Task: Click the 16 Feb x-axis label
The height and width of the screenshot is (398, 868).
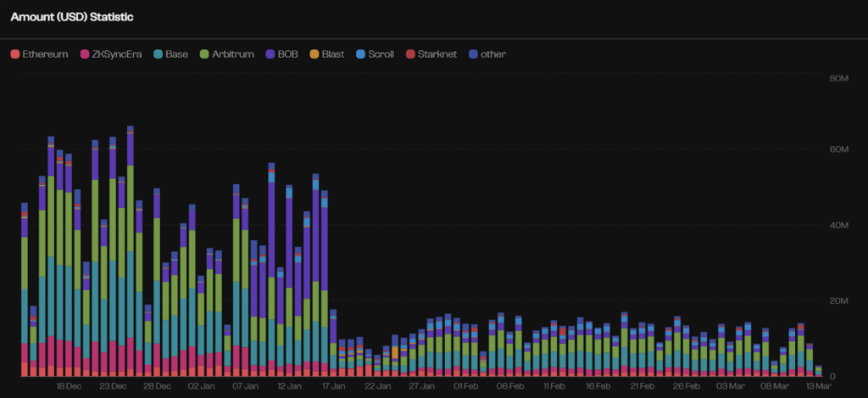Action: coord(598,385)
